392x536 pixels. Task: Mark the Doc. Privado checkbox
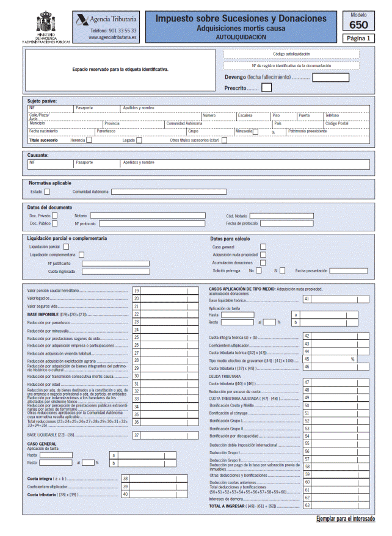(x=55, y=215)
